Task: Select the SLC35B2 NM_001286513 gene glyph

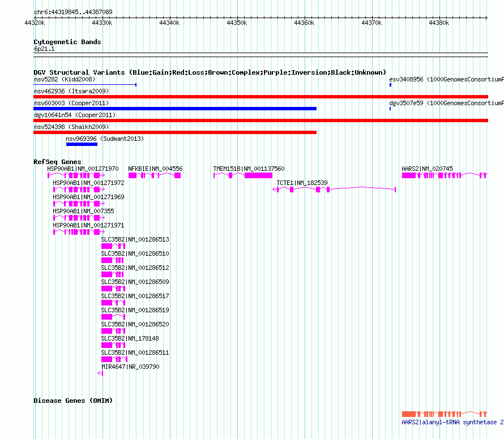Action: [x=113, y=246]
